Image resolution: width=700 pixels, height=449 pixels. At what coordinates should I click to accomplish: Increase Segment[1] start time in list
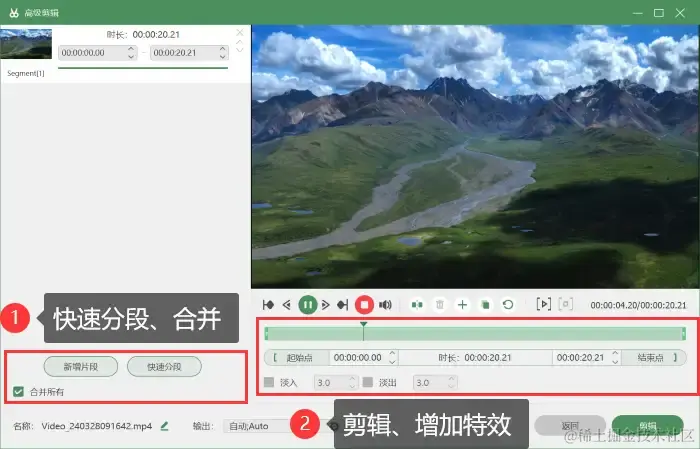[x=131, y=49]
